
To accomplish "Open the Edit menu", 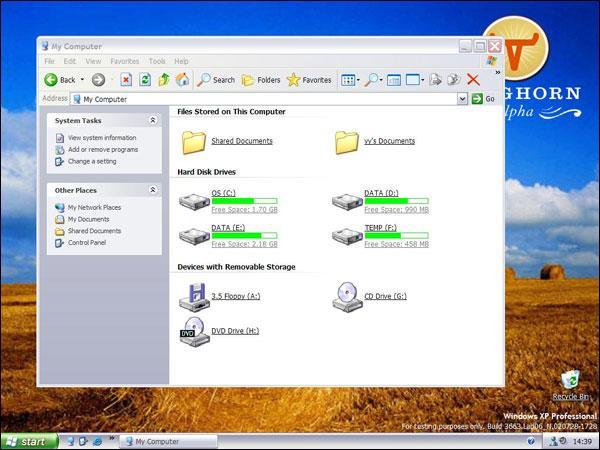I will [x=70, y=61].
